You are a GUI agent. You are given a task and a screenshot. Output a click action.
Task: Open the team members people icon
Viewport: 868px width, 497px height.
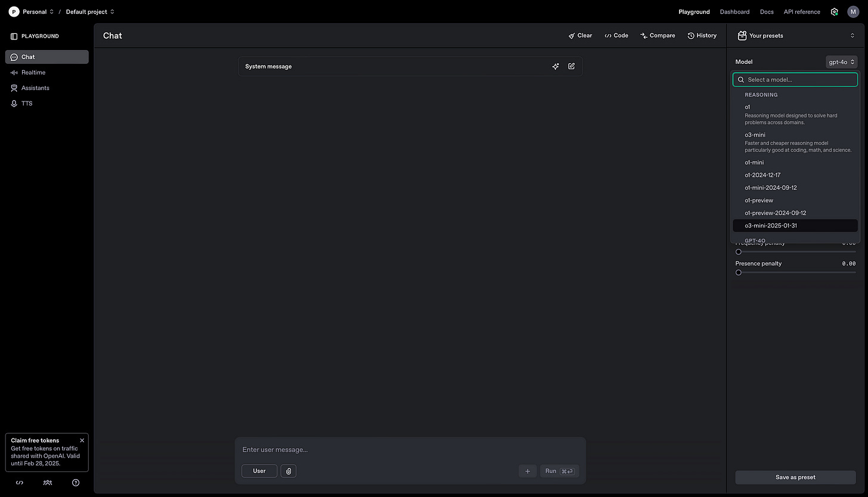coord(48,483)
